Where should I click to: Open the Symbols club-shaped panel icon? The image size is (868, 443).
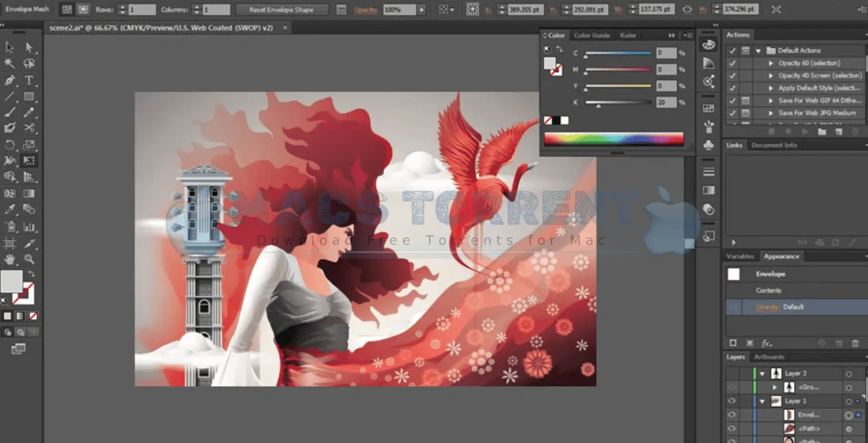(x=709, y=145)
